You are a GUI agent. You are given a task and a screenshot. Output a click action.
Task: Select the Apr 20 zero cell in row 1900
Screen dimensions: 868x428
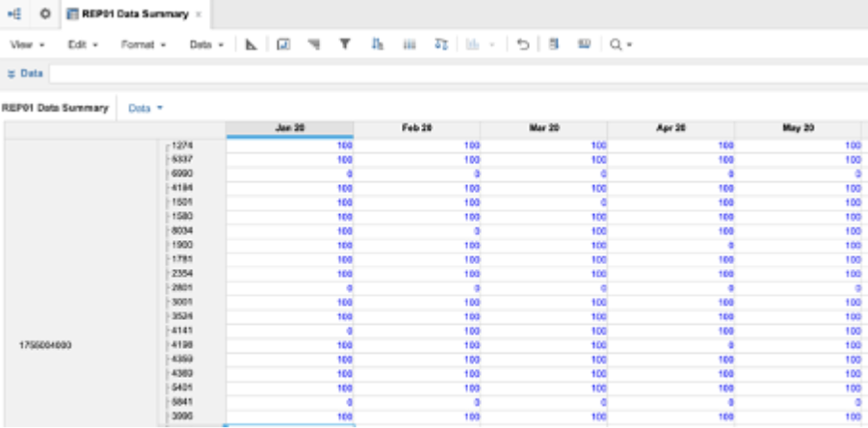coord(671,245)
